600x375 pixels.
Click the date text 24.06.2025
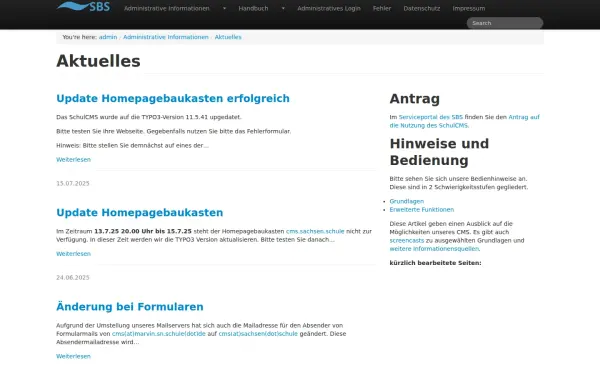coord(73,278)
